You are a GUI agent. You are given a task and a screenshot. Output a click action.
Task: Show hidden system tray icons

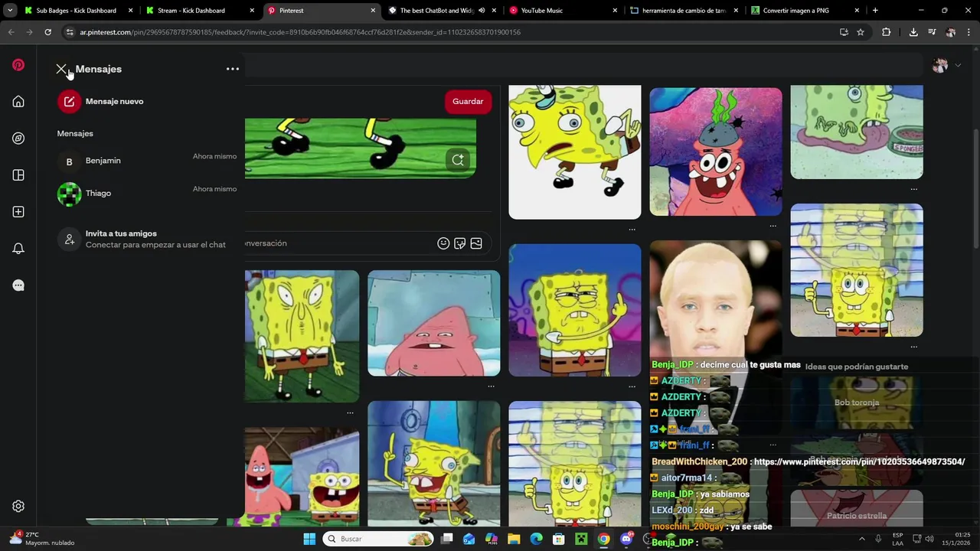point(861,539)
